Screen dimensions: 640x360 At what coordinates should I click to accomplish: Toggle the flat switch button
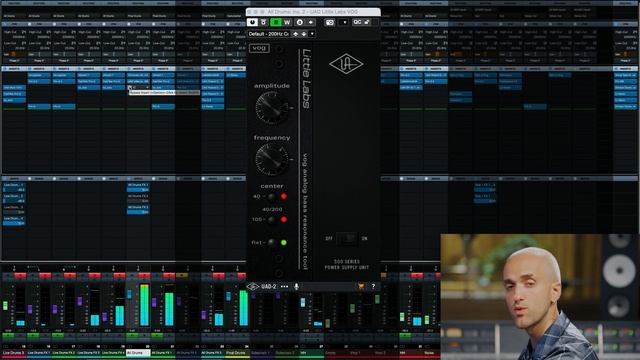pyautogui.click(x=271, y=242)
